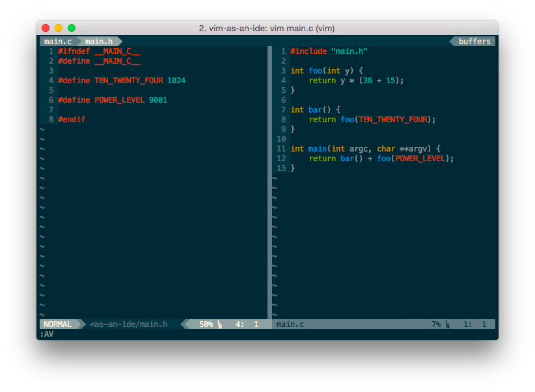535x392 pixels.
Task: Click the #include "main.h" line
Action: click(329, 51)
